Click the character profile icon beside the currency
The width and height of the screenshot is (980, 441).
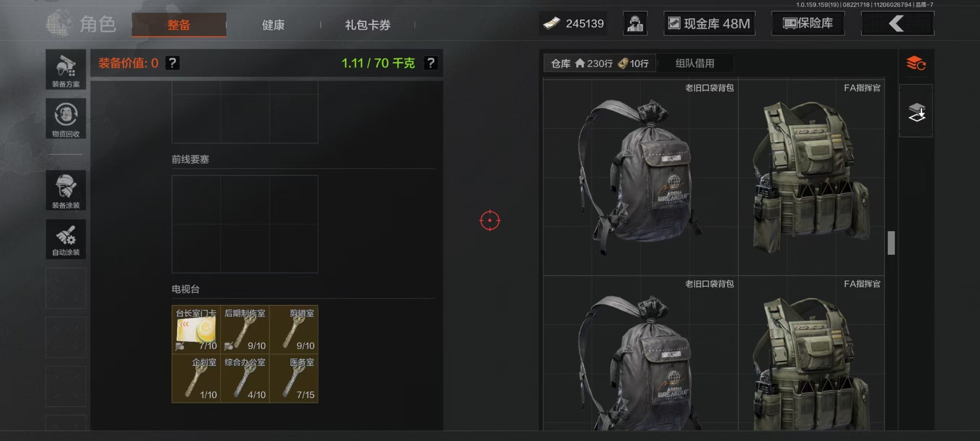click(x=635, y=24)
